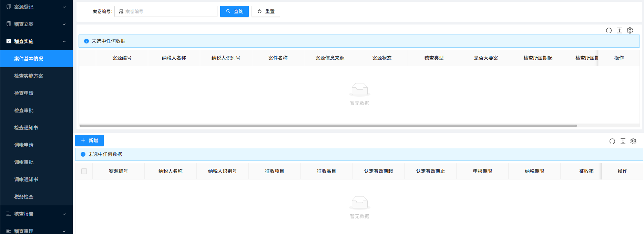
Task: Click the 案源登记 sidebar icon
Action: coord(9,7)
